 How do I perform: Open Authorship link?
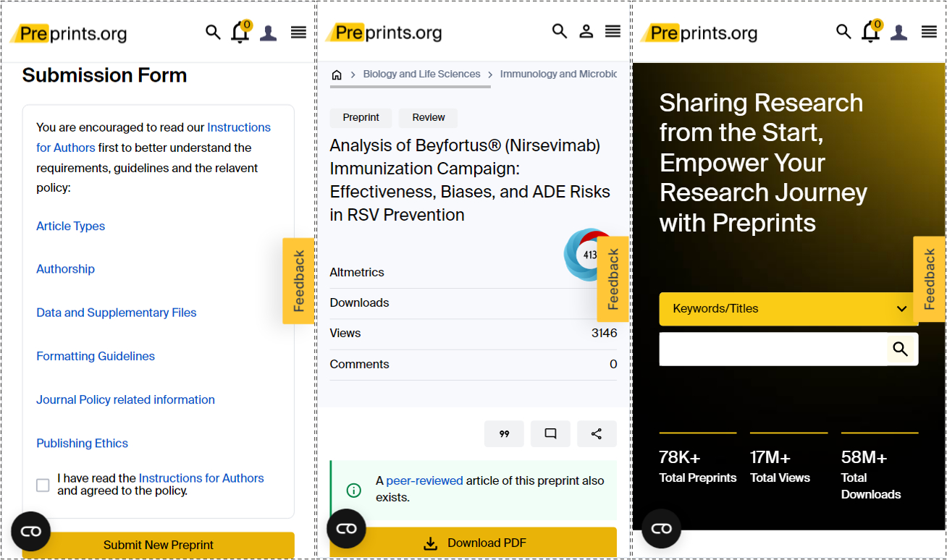click(65, 269)
